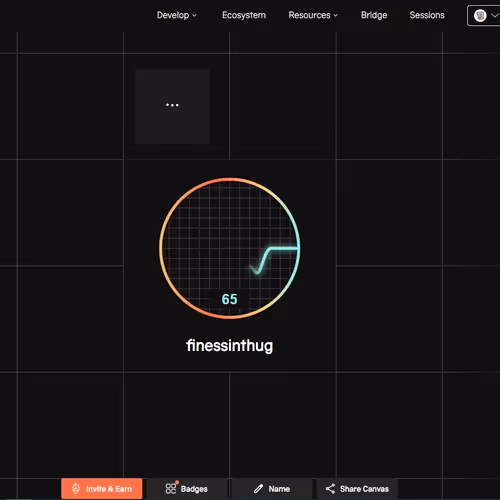The height and width of the screenshot is (500, 500).
Task: Click the Ethereum icon in Invite & Earn
Action: click(x=76, y=489)
